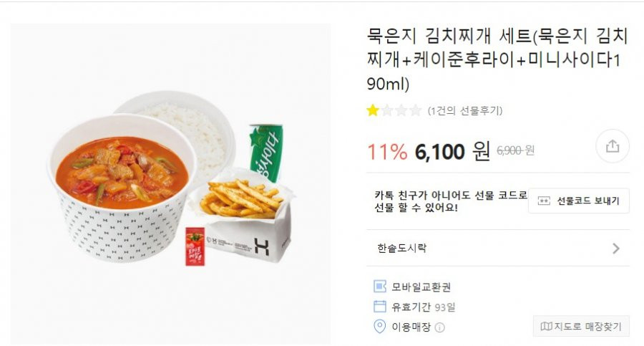The height and width of the screenshot is (346, 644).
Task: Send gift code via 선물코드 보내기 button
Action: pos(579,201)
